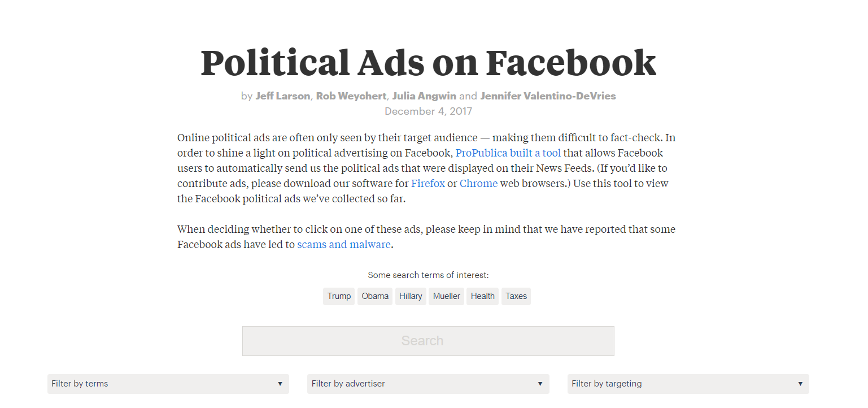The width and height of the screenshot is (868, 408).
Task: Click the Trump search term chip
Action: (339, 296)
